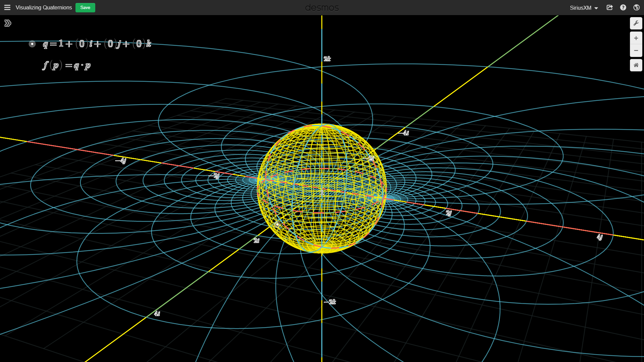Click the f(p)=q·p label
The height and width of the screenshot is (362, 644).
click(x=67, y=65)
